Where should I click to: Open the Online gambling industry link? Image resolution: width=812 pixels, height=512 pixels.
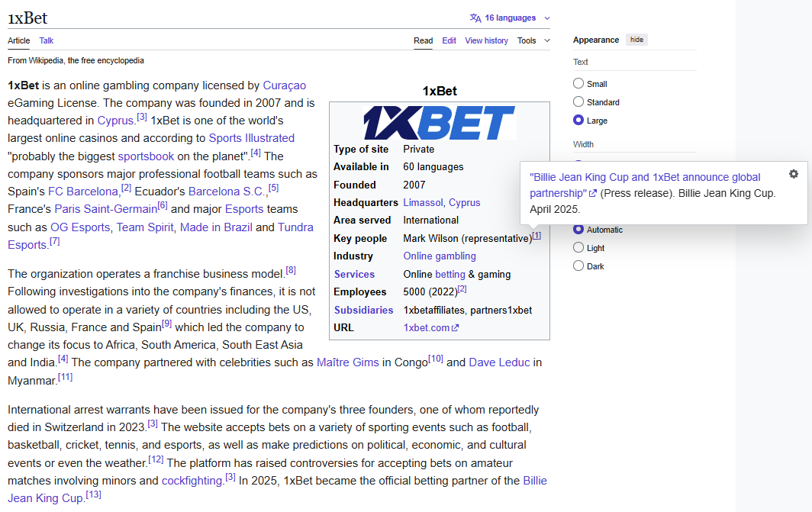(440, 256)
